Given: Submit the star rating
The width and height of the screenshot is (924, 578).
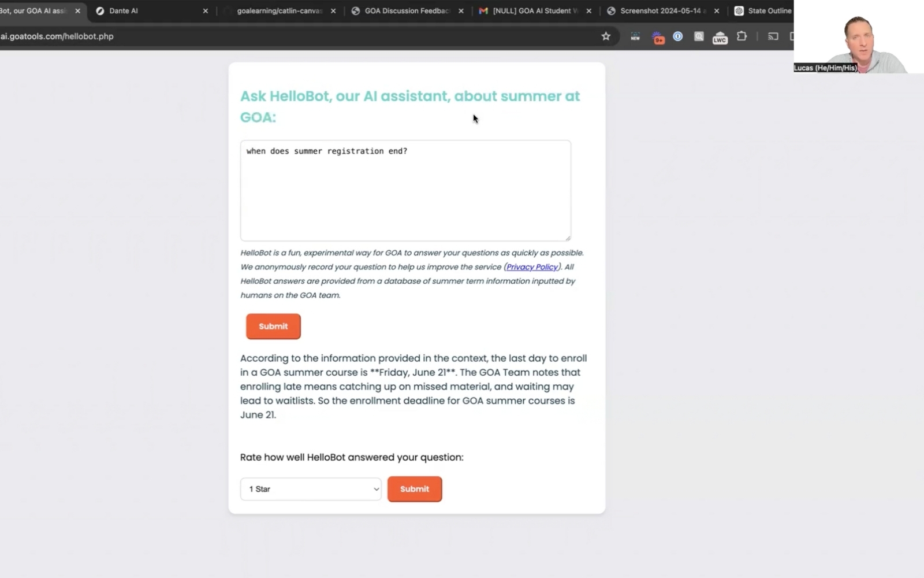Looking at the screenshot, I should click(415, 489).
